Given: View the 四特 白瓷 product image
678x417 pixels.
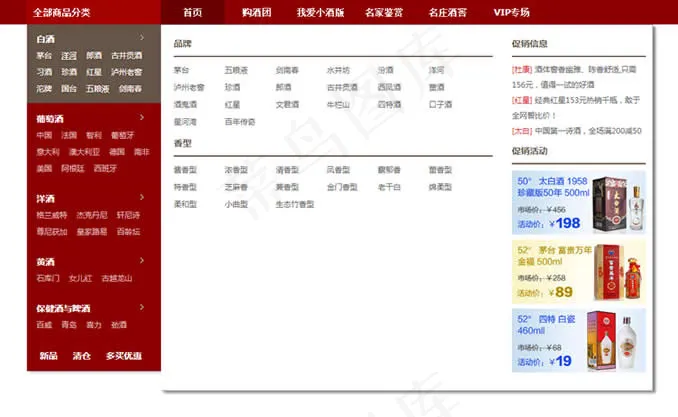Looking at the screenshot, I should click(x=615, y=340).
